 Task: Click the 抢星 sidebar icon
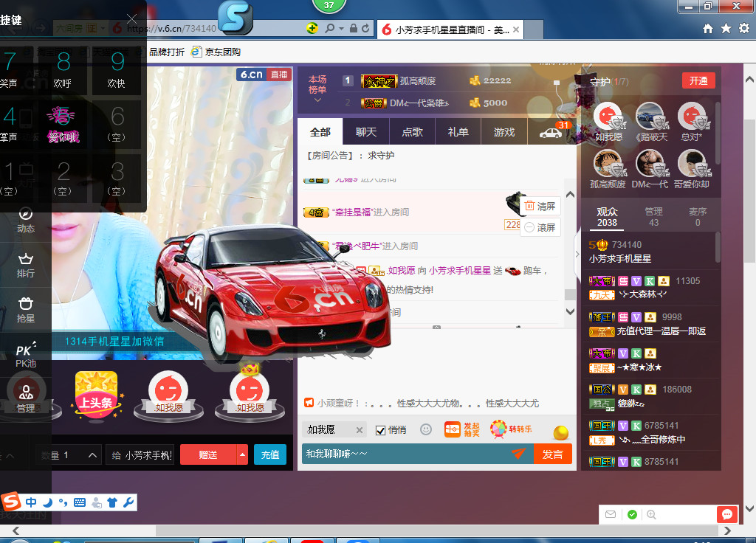pos(26,311)
